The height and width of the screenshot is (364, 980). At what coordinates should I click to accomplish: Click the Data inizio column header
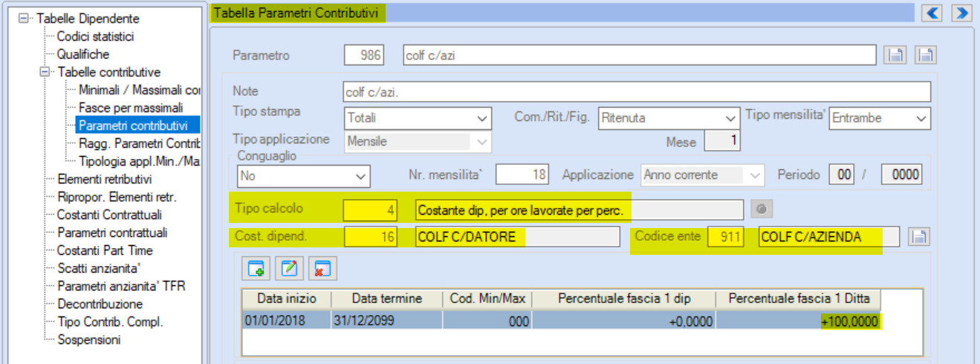click(286, 299)
